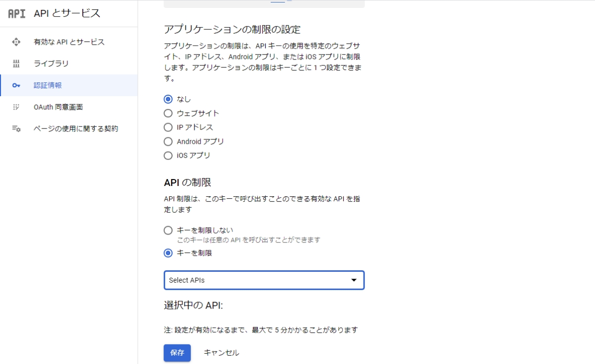Select the dropdown arrow on Select APIs
This screenshot has height=364, width=595.
pyautogui.click(x=354, y=280)
